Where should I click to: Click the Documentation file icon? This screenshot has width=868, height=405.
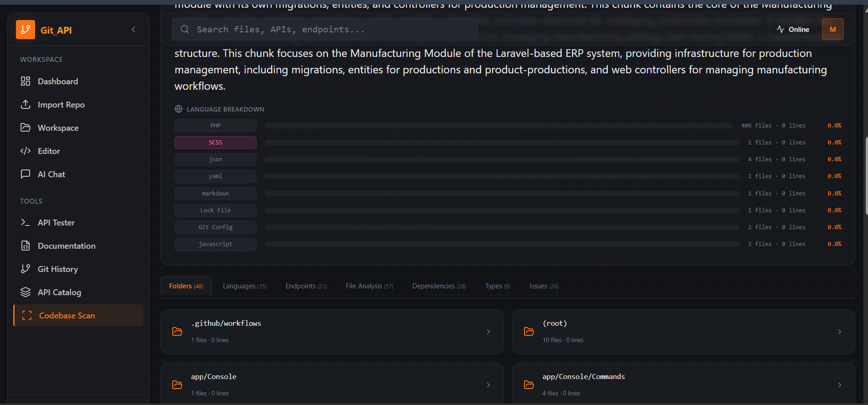tap(26, 246)
